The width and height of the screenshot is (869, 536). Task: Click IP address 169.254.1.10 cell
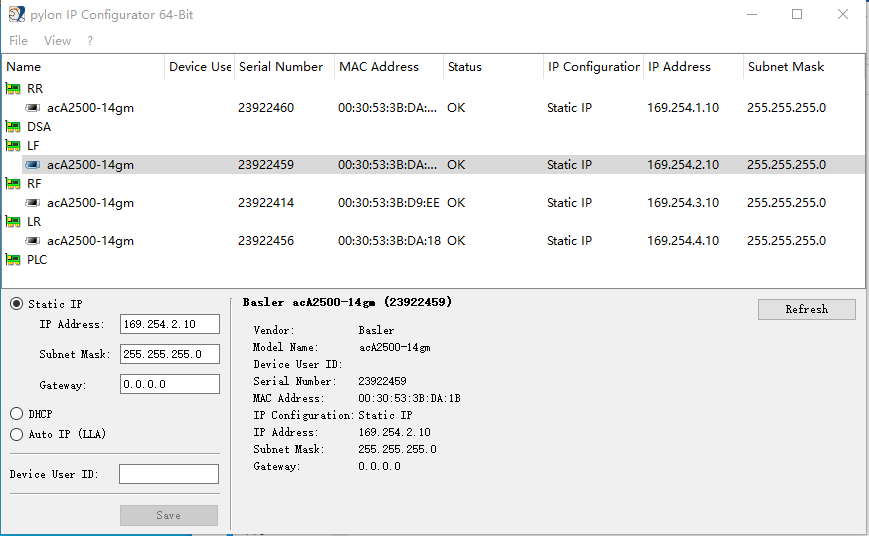click(683, 108)
